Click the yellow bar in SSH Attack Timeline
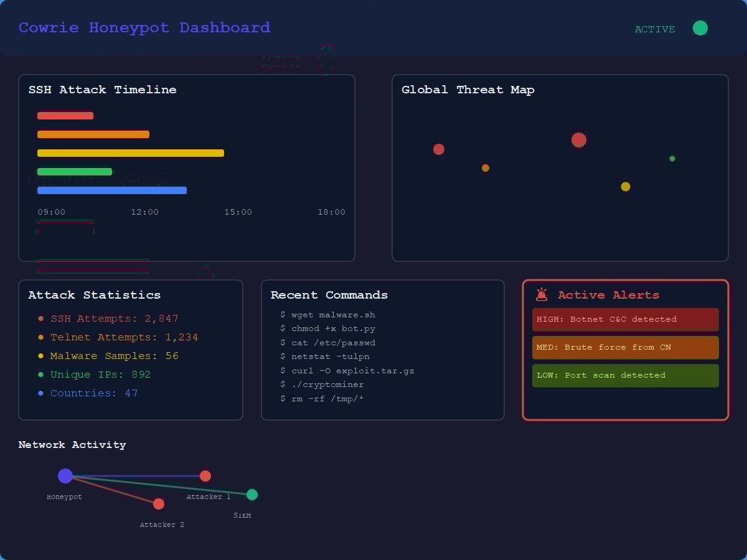 click(x=131, y=153)
